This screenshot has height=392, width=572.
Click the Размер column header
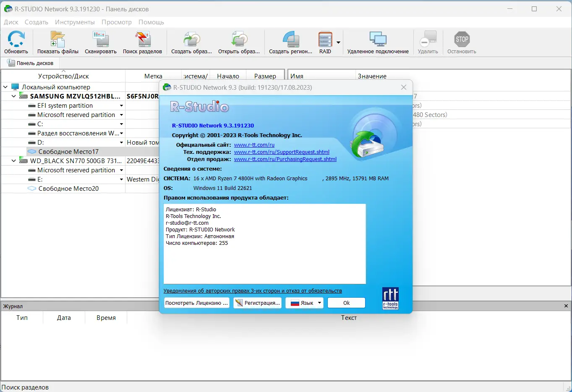click(265, 76)
